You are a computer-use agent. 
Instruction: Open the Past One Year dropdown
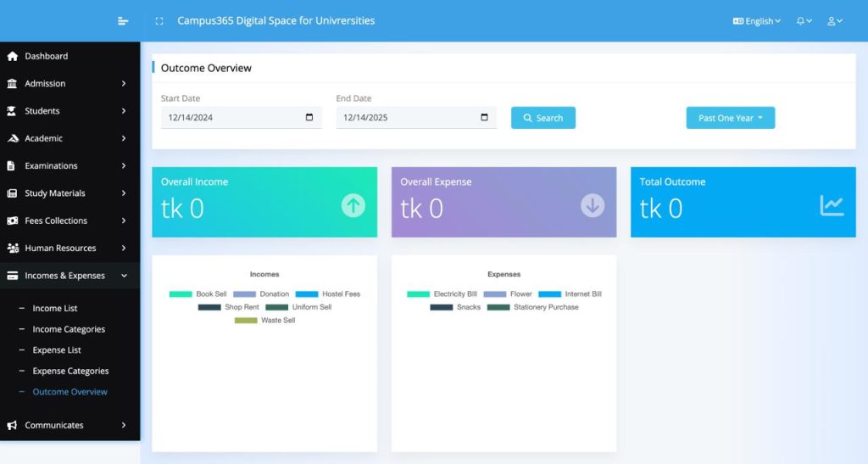click(x=730, y=118)
